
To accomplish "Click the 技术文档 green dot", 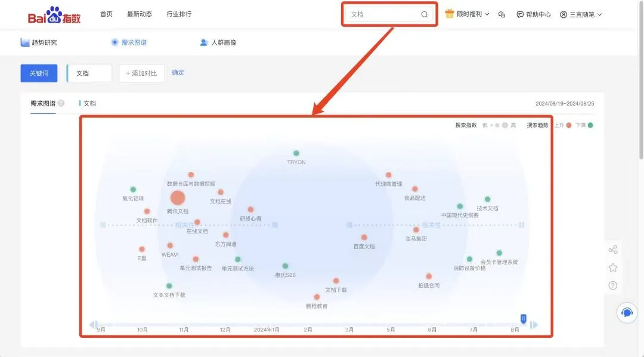I will tap(487, 199).
